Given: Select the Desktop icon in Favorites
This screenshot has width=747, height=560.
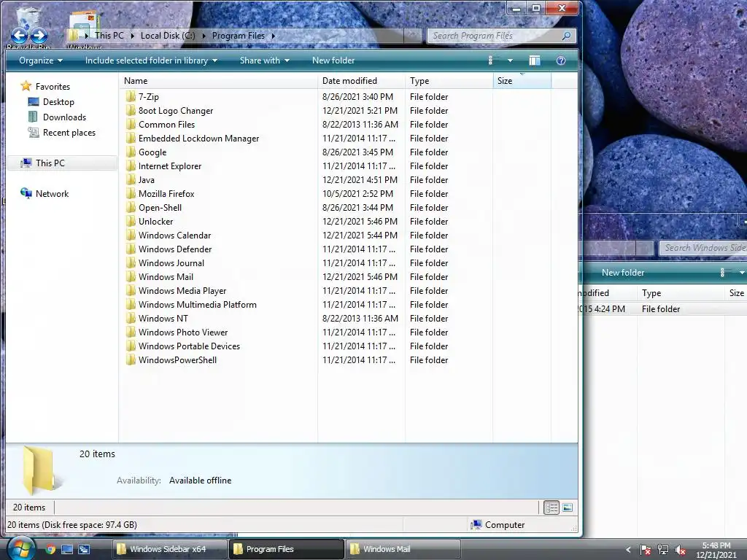Looking at the screenshot, I should [x=34, y=101].
